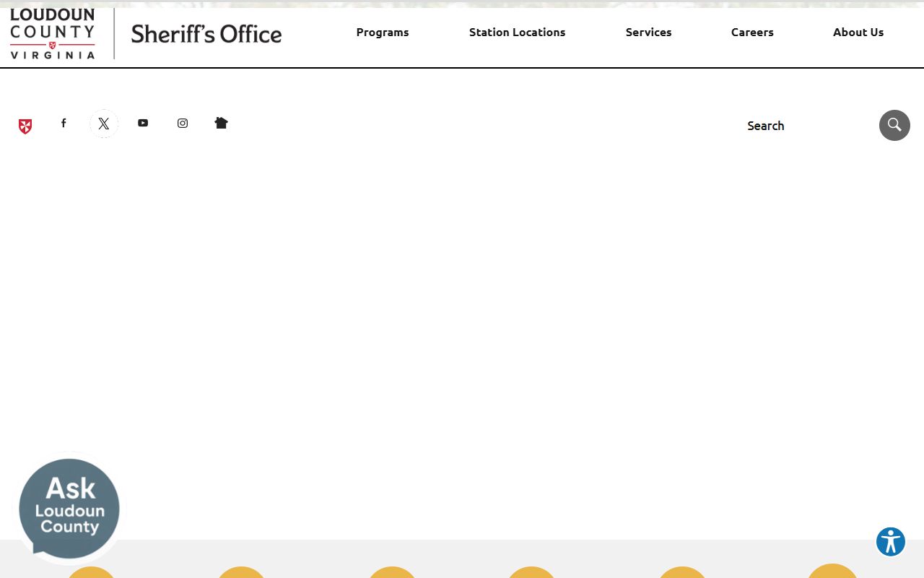Open the Loudoun County shield icon link

tap(25, 126)
